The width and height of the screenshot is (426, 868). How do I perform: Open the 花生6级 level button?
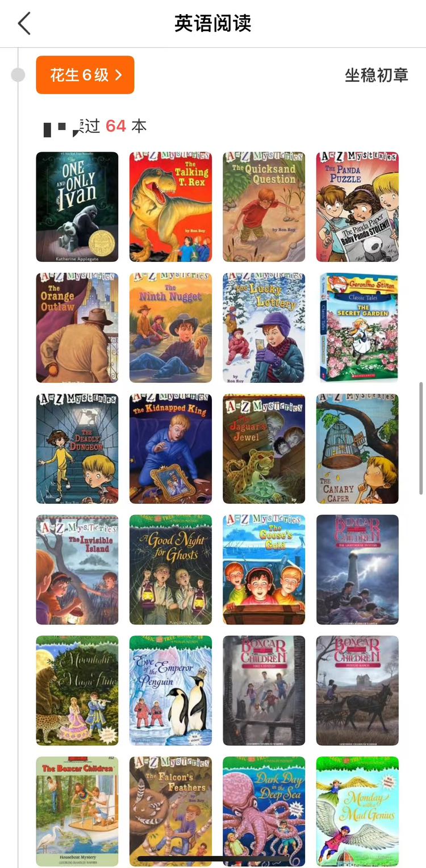coord(85,75)
